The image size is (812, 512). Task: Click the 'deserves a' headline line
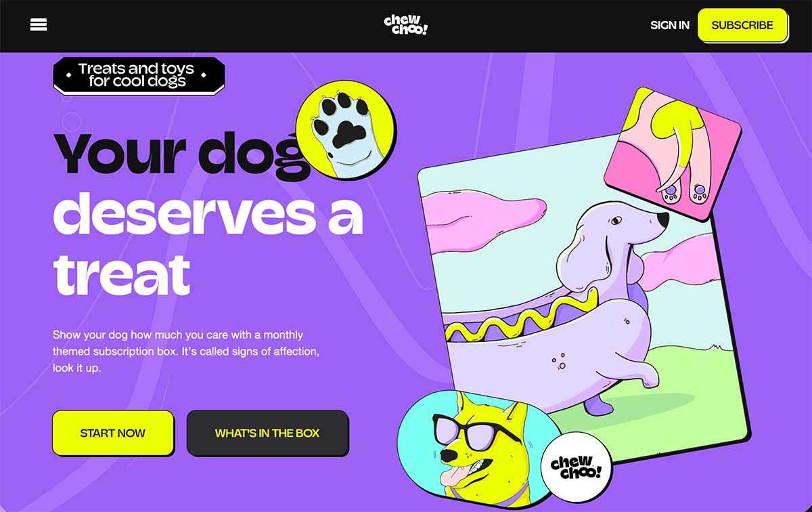point(208,213)
